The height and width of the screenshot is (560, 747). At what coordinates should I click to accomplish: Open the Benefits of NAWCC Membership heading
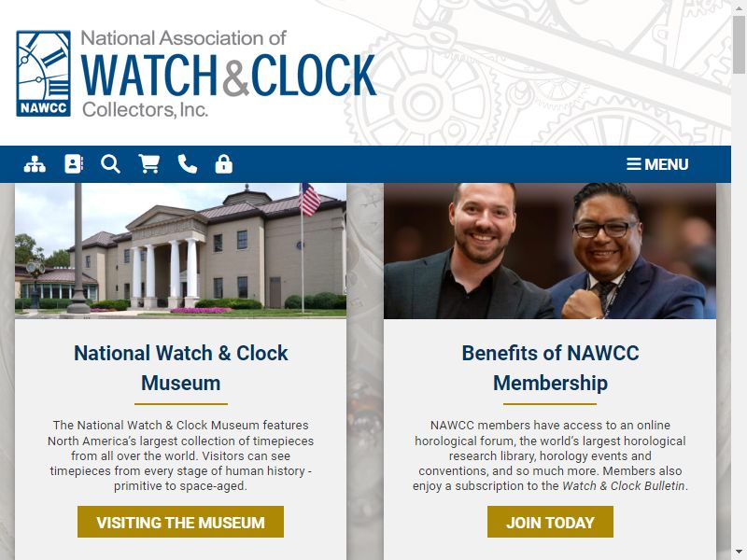(x=550, y=368)
